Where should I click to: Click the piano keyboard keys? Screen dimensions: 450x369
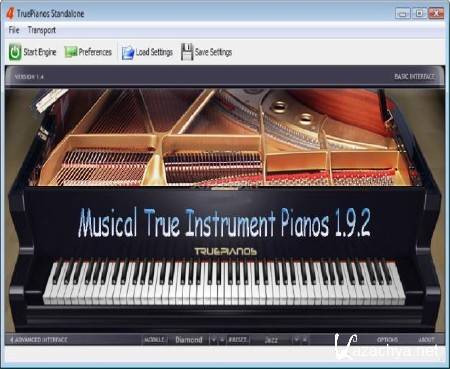pyautogui.click(x=224, y=282)
